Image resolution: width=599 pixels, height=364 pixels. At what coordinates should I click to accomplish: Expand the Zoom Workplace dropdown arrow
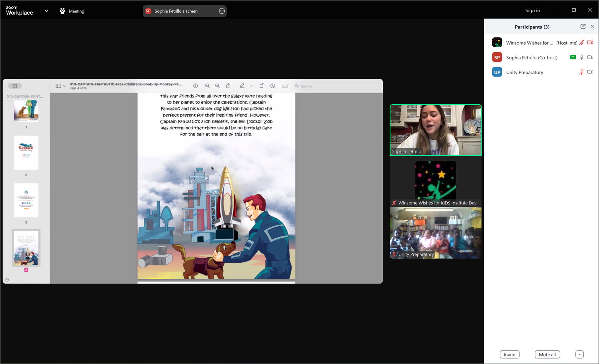[x=46, y=11]
